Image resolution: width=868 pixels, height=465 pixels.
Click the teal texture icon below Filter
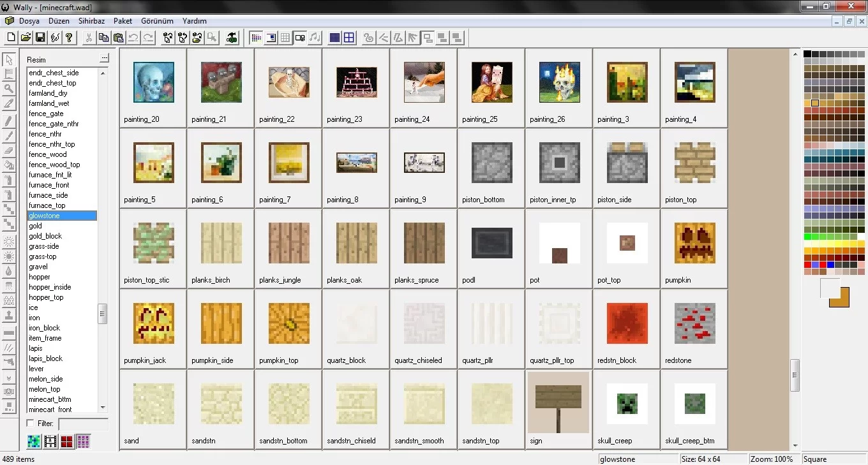coord(34,441)
